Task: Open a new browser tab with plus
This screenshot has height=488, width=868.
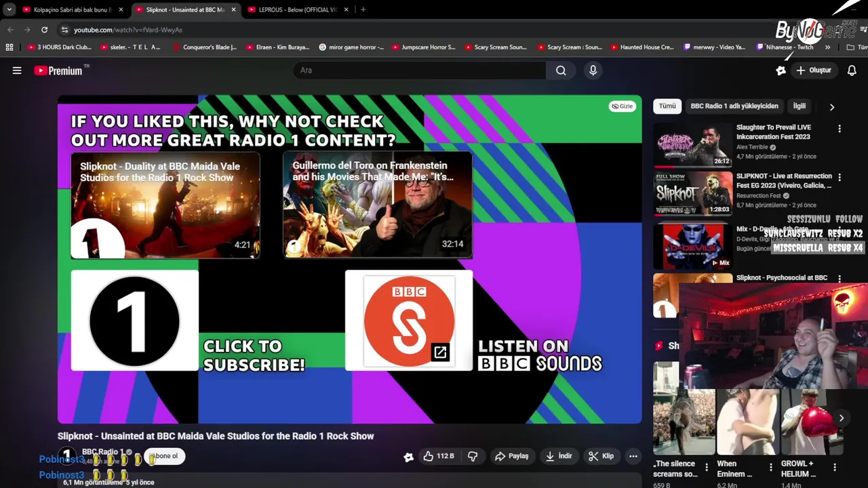Action: click(363, 9)
